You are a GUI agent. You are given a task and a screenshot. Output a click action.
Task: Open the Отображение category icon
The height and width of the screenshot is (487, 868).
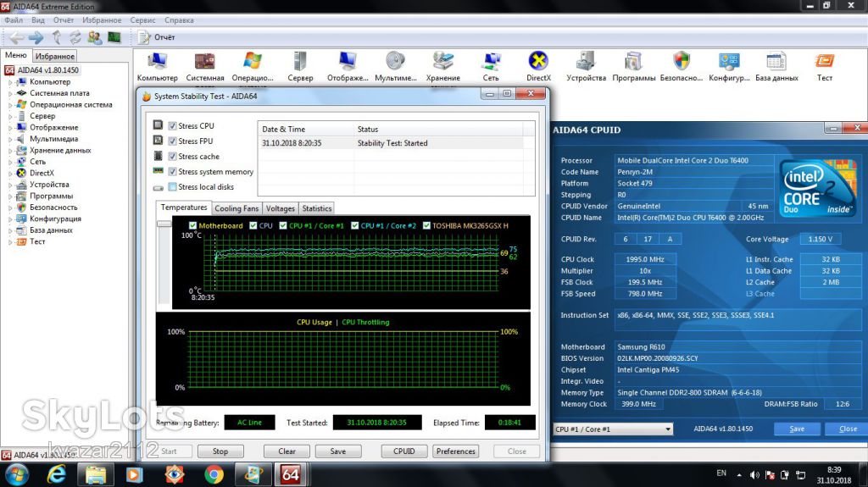(x=348, y=66)
